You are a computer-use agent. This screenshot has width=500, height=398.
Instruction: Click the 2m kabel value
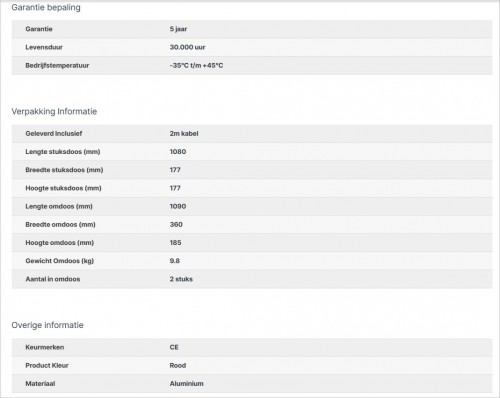184,133
